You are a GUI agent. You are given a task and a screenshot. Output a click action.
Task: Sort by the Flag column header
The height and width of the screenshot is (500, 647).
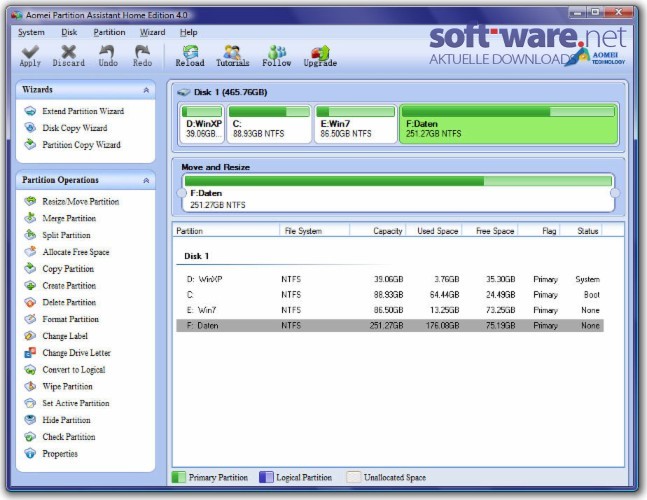539,231
